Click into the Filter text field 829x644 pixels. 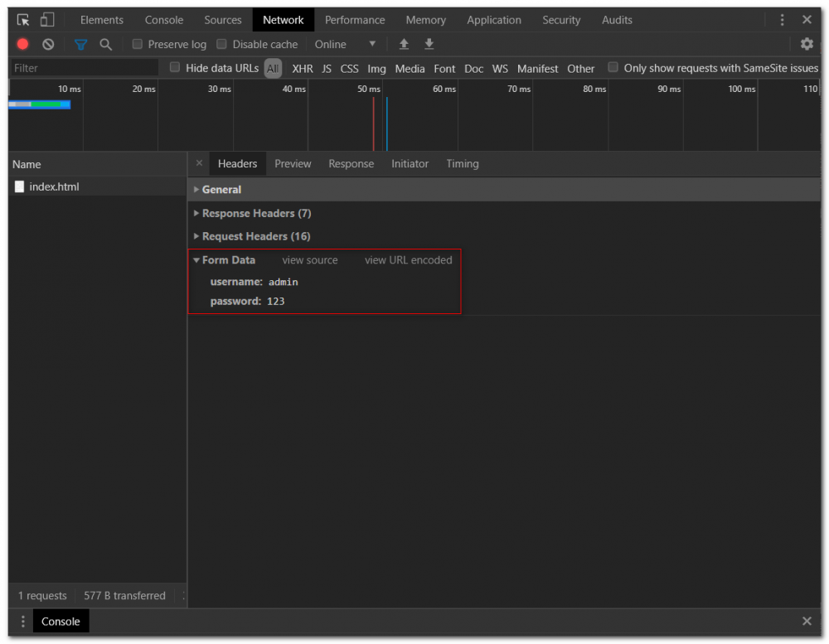83,68
